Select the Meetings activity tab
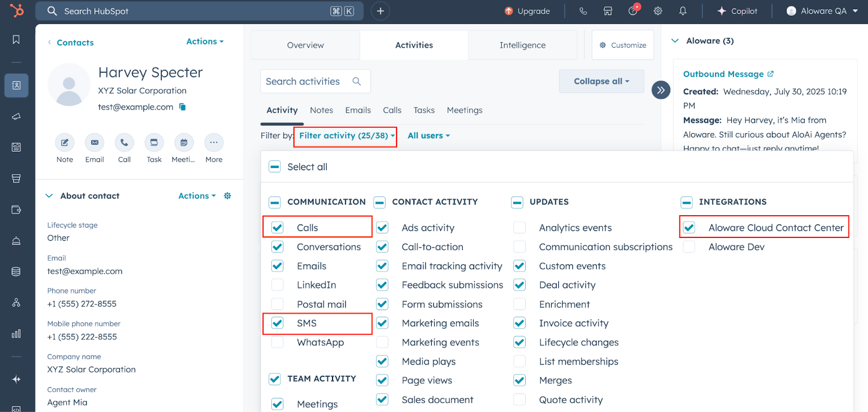This screenshot has height=412, width=868. click(465, 110)
